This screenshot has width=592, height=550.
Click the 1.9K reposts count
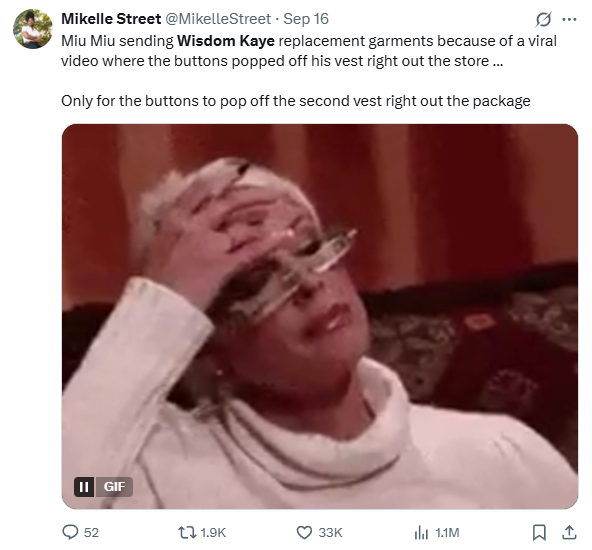point(213,533)
